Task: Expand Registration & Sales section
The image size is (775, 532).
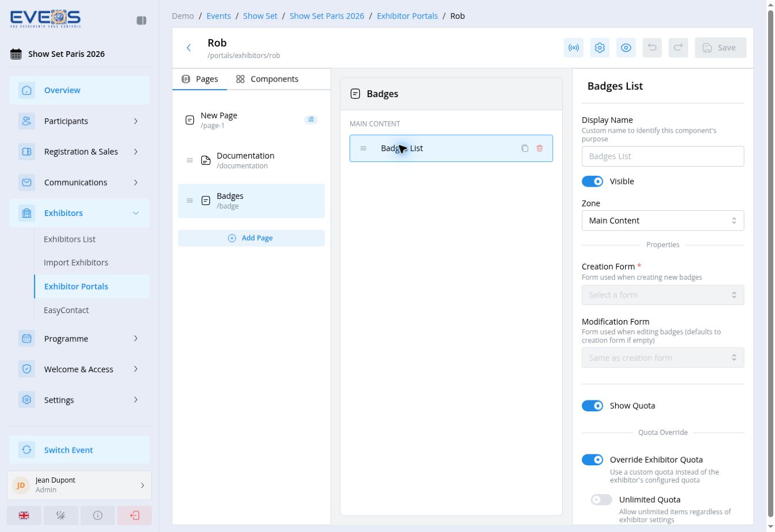Action: click(79, 152)
